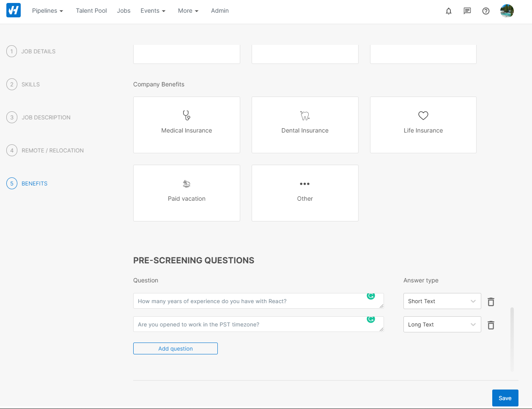Toggle the Medical Insurance benefit card

[186, 125]
